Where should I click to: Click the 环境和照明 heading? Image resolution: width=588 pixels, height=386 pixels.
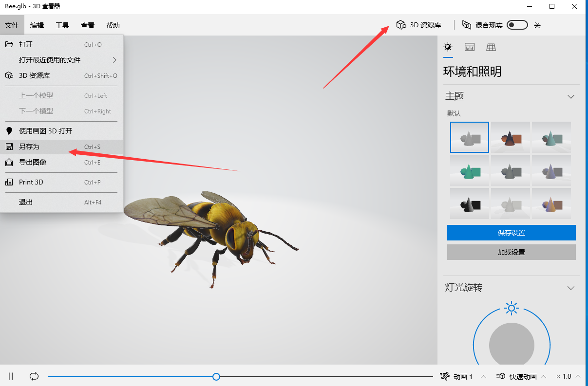pyautogui.click(x=472, y=72)
